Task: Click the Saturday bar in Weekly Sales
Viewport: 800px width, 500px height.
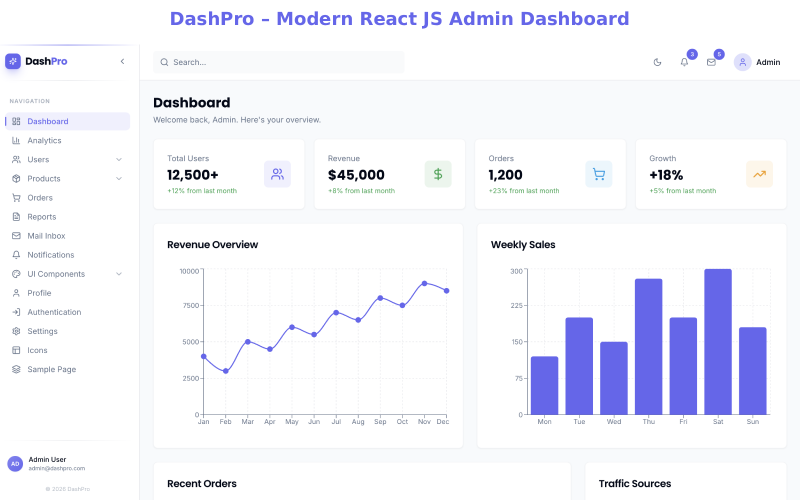Action: coord(718,342)
